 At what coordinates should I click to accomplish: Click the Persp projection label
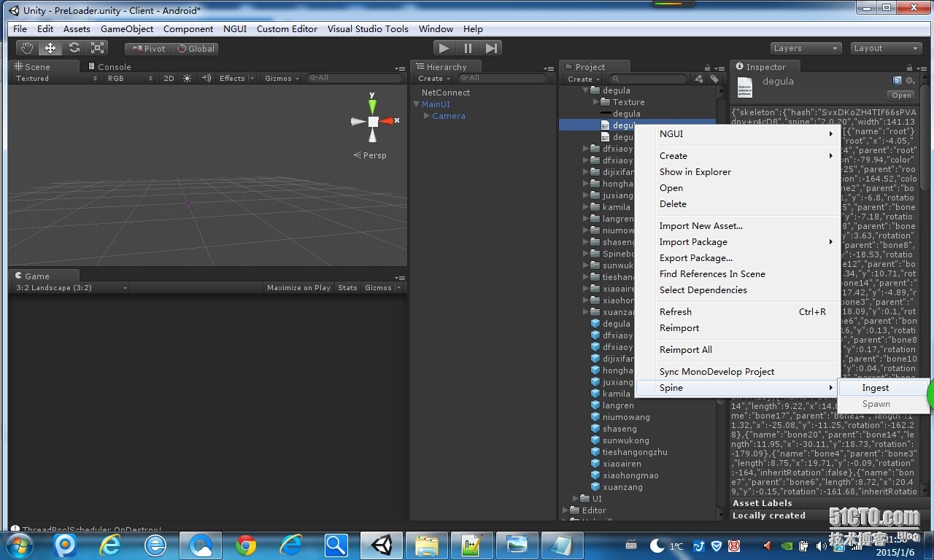click(370, 155)
